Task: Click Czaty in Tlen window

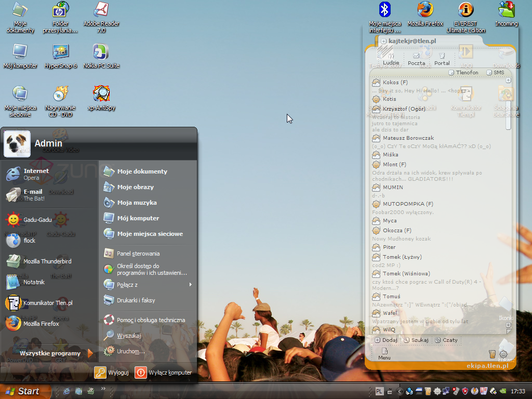Action: pos(446,340)
